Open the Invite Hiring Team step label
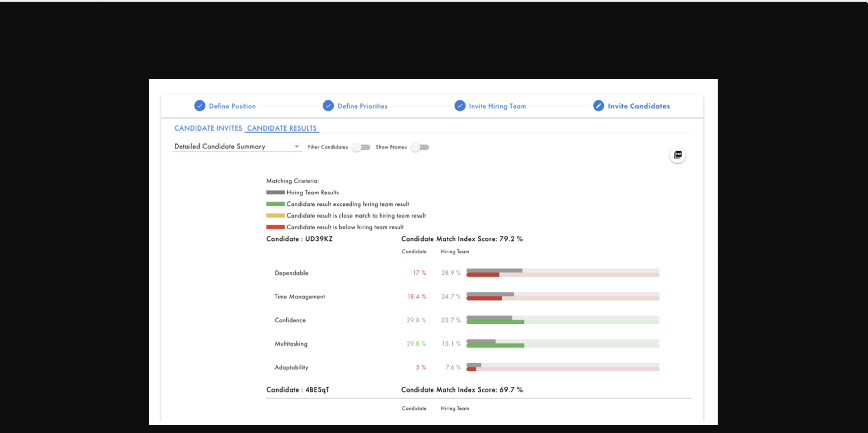868x433 pixels. 497,106
